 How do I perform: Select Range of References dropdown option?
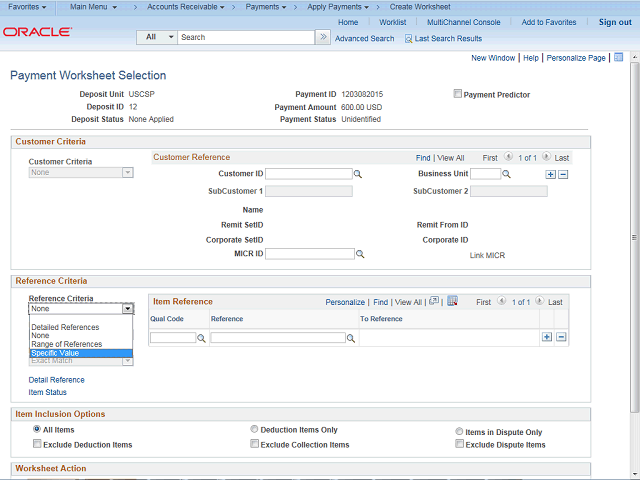pyautogui.click(x=66, y=344)
